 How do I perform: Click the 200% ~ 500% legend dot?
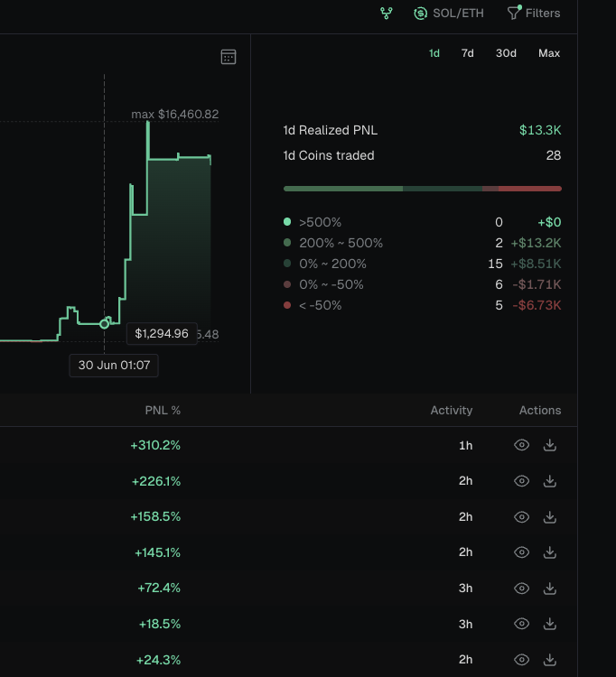point(287,243)
